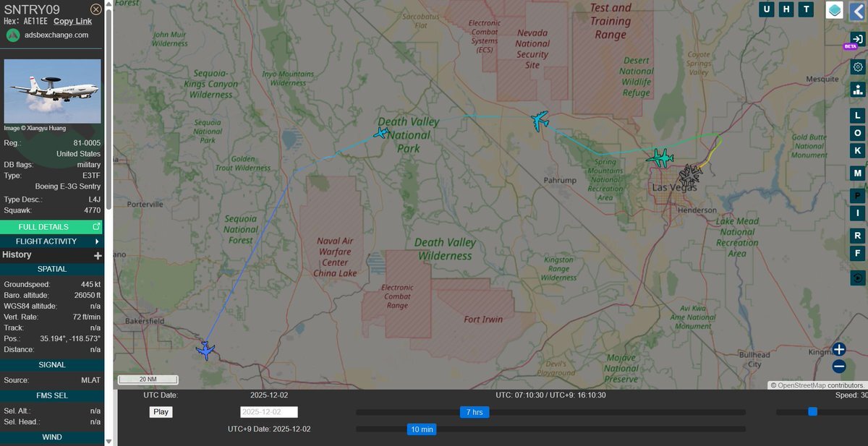Viewport: 868px width, 446px height.
Task: Expand the History section with plus
Action: (x=98, y=255)
